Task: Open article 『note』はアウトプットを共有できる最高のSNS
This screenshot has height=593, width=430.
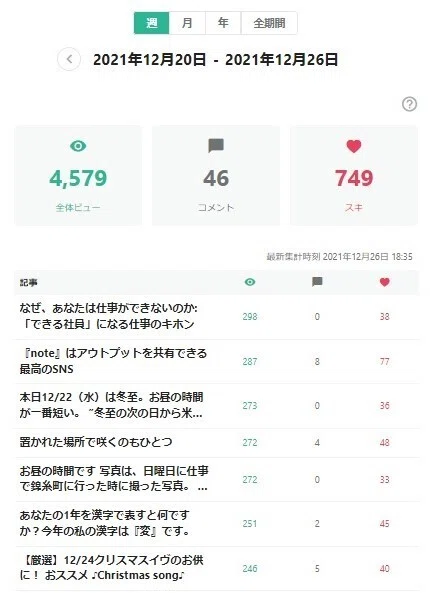Action: point(113,361)
